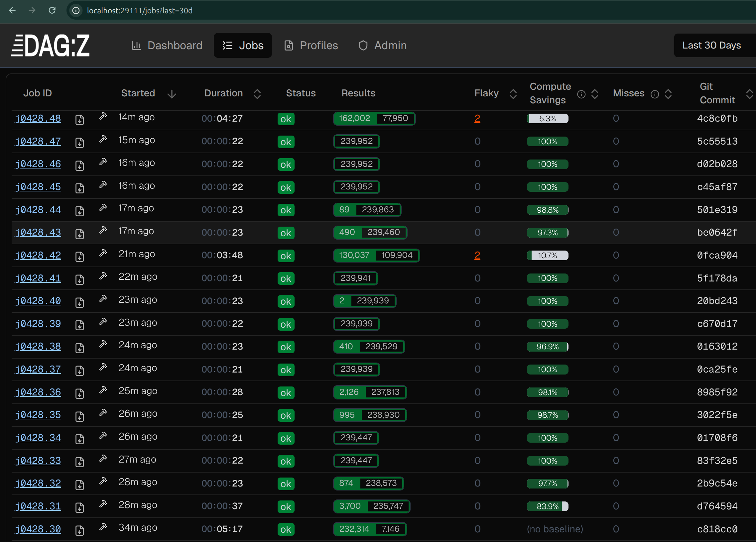Sort by Started column arrow
Viewport: 756px width, 542px height.
tap(172, 94)
